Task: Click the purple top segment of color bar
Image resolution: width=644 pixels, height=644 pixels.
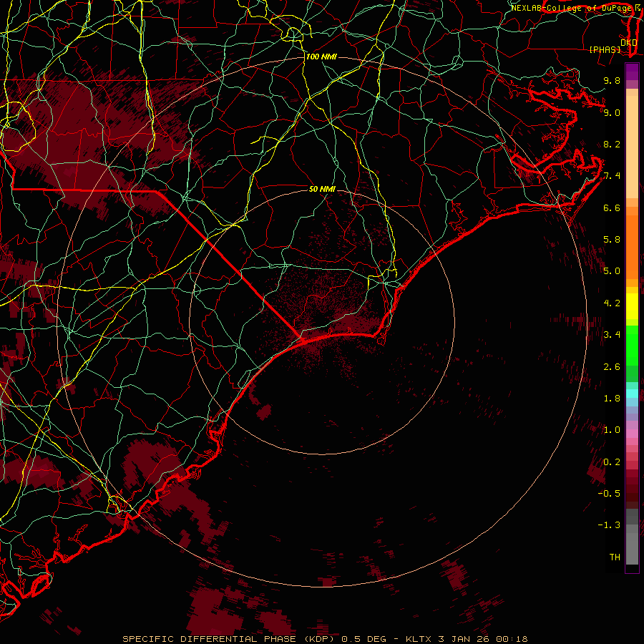Action: tap(632, 72)
